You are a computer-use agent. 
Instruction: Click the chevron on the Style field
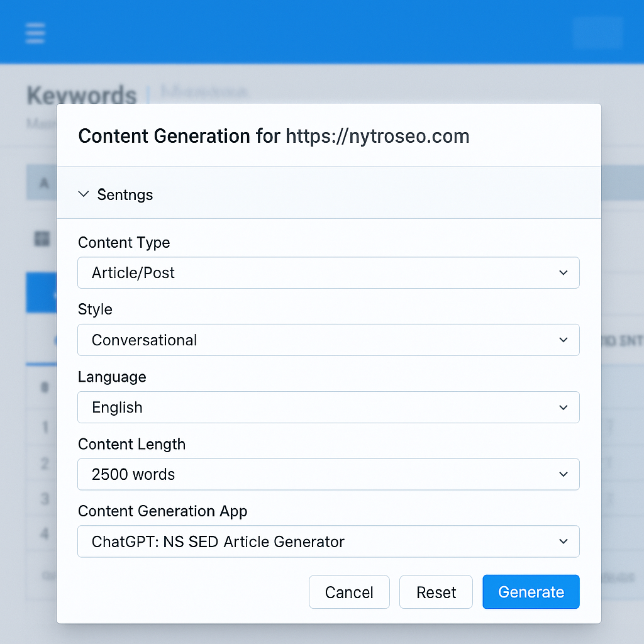pyautogui.click(x=563, y=340)
